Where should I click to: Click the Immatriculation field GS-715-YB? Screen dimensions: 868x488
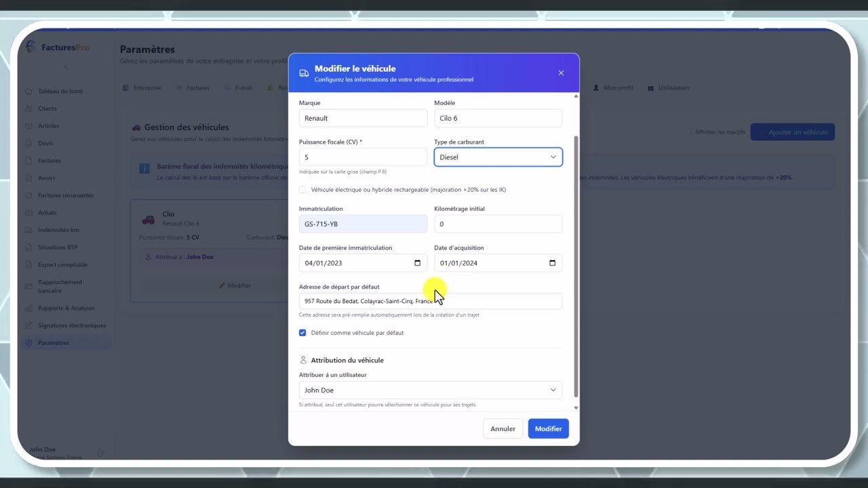coord(363,224)
